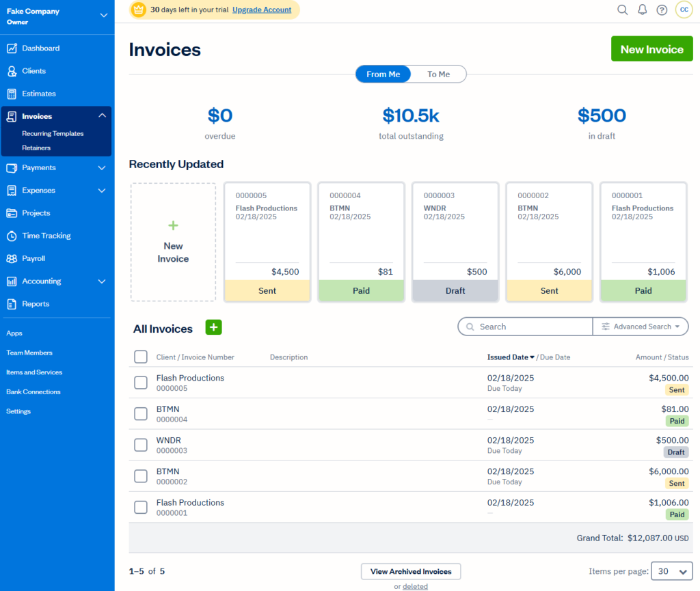The width and height of the screenshot is (700, 591).
Task: Click the green plus beside All Invoices
Action: [x=213, y=327]
